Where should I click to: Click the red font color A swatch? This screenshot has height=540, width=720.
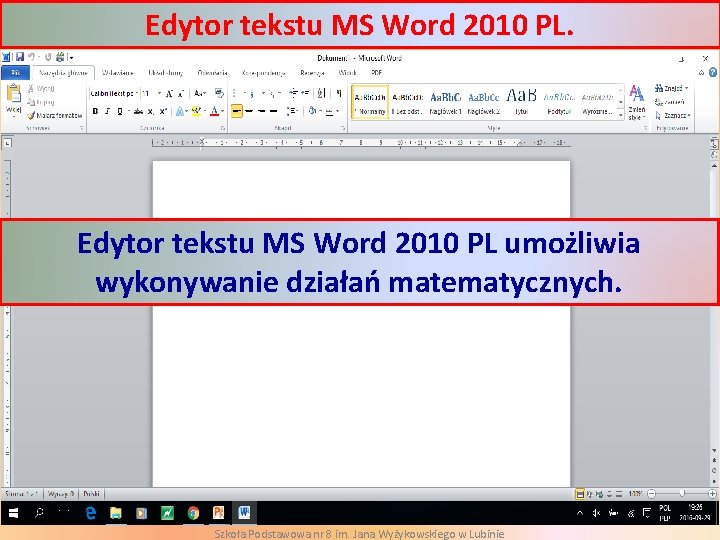point(214,111)
